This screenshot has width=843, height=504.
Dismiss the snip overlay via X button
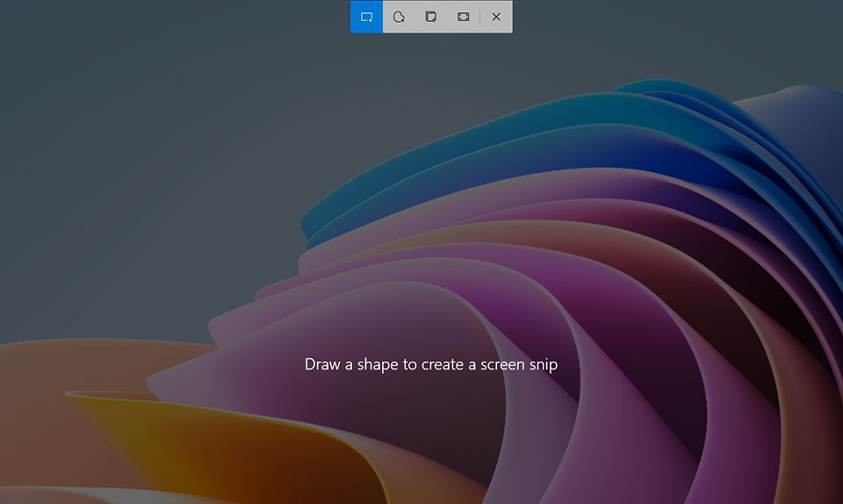(x=496, y=17)
